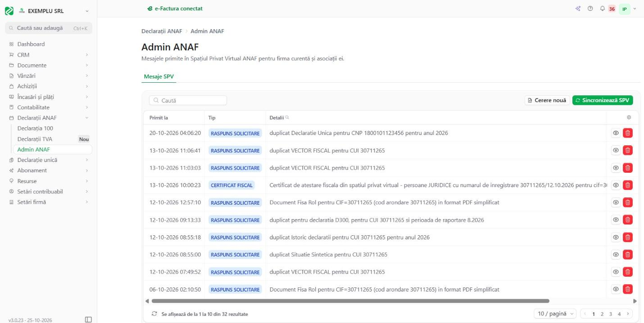Expand the Vânzări menu
Screen dimensions: 644x323
pyautogui.click(x=48, y=76)
